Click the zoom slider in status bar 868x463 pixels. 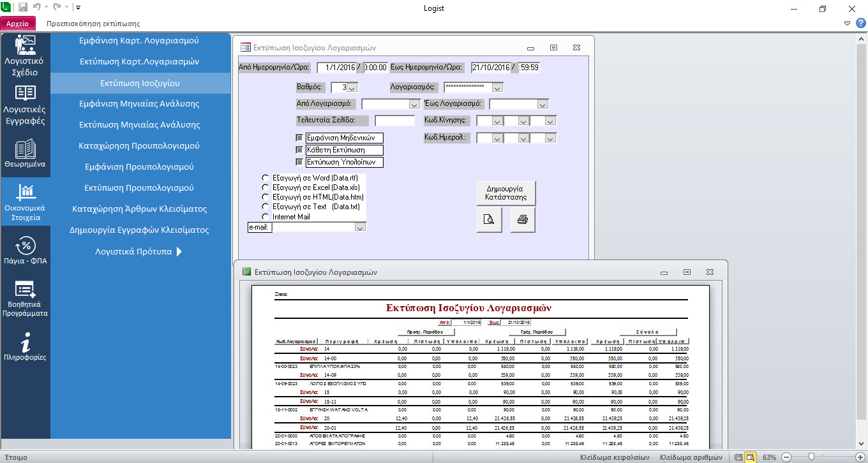(811, 457)
